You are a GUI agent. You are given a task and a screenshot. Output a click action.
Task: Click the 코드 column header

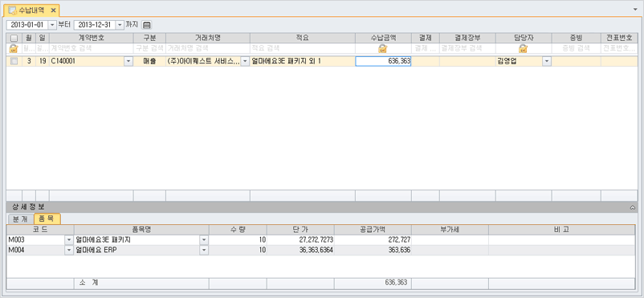[x=41, y=230]
